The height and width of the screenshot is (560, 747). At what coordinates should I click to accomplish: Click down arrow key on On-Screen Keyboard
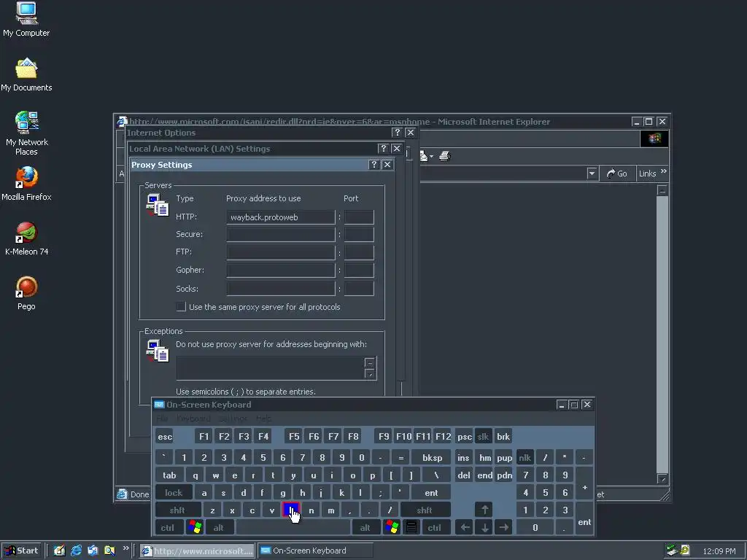point(484,527)
